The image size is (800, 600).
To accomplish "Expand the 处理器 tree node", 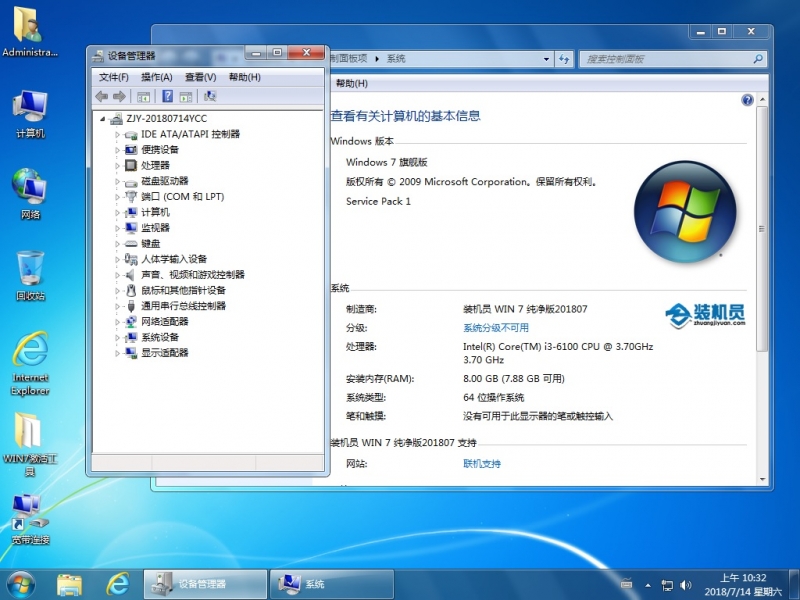I will click(117, 165).
